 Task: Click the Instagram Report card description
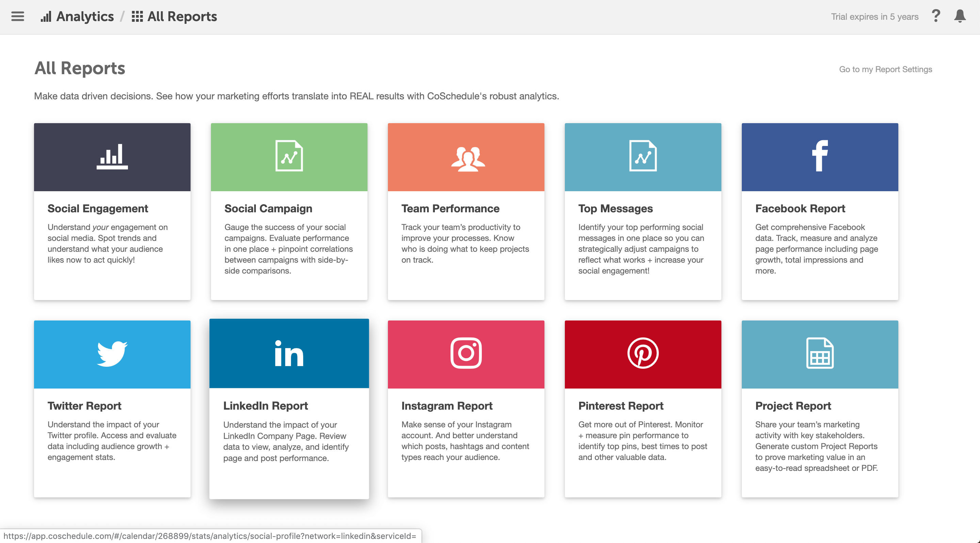465,441
